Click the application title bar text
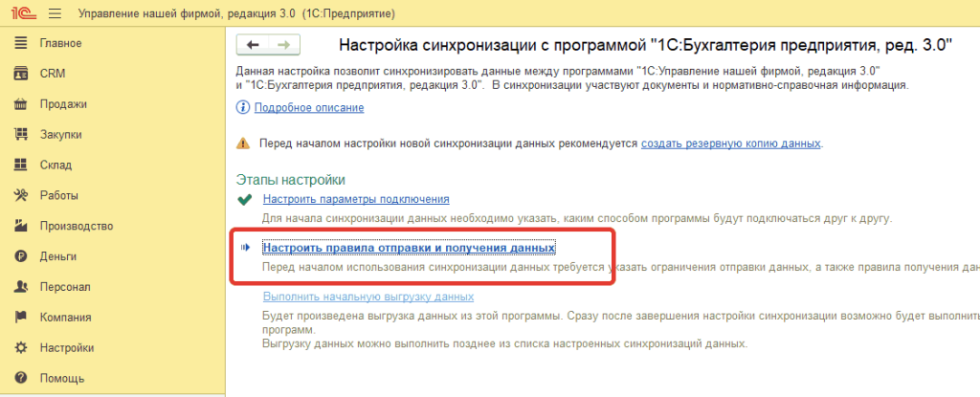Viewport: 980px width, 397px height. [236, 13]
